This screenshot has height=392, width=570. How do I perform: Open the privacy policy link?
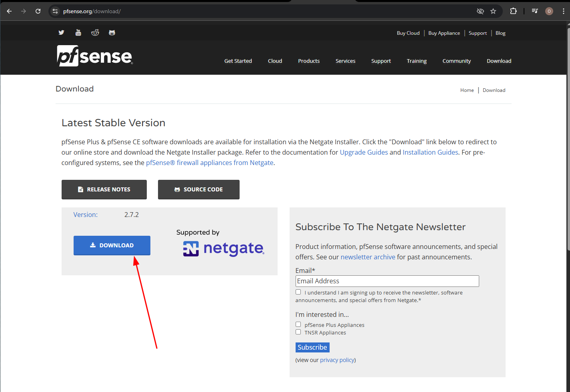pyautogui.click(x=337, y=360)
